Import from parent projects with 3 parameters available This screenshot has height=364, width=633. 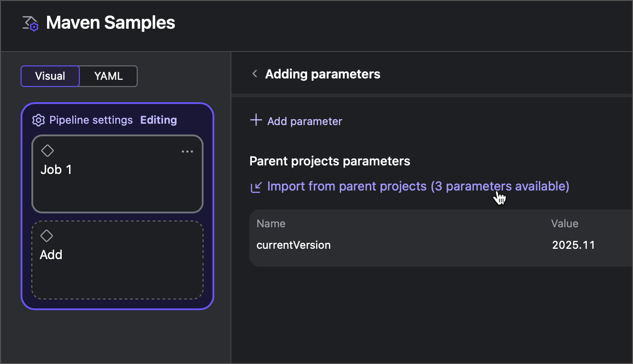pyautogui.click(x=418, y=186)
